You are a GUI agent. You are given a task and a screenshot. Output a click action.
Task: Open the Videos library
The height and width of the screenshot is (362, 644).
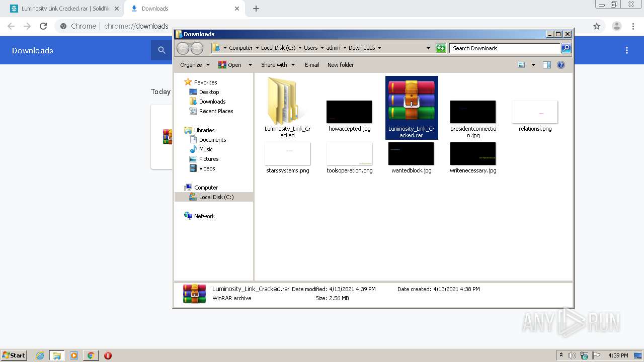tap(202, 168)
